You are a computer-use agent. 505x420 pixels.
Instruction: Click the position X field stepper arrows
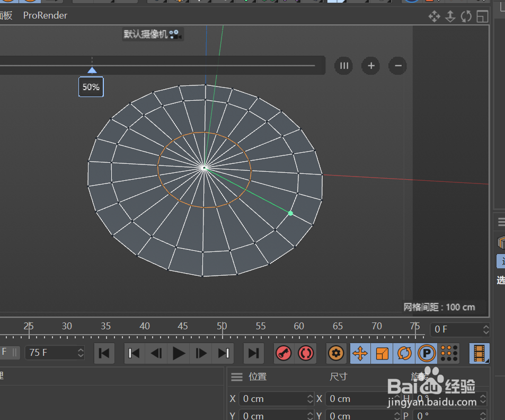(310, 399)
